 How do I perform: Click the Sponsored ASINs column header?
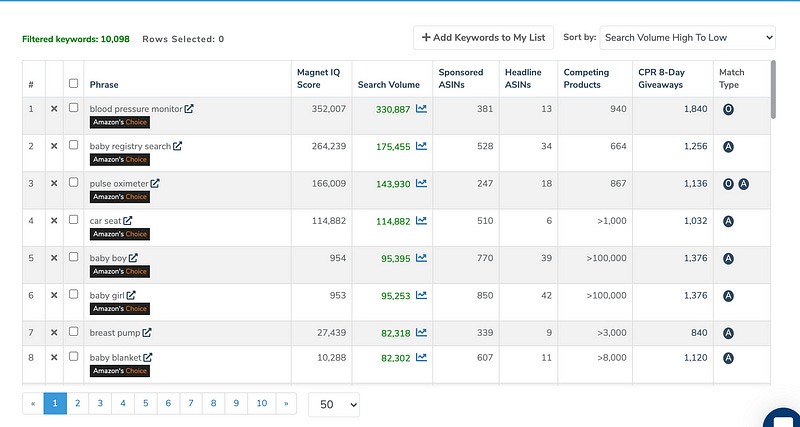click(461, 79)
